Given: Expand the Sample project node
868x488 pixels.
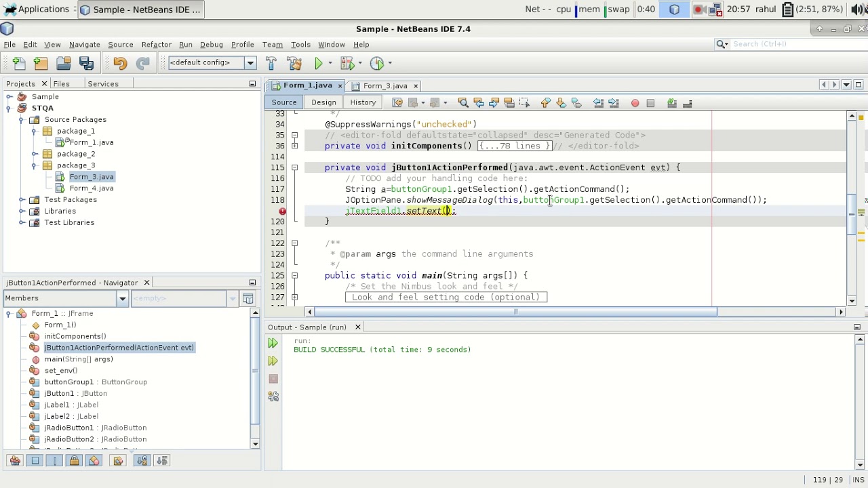Looking at the screenshot, I should [9, 97].
